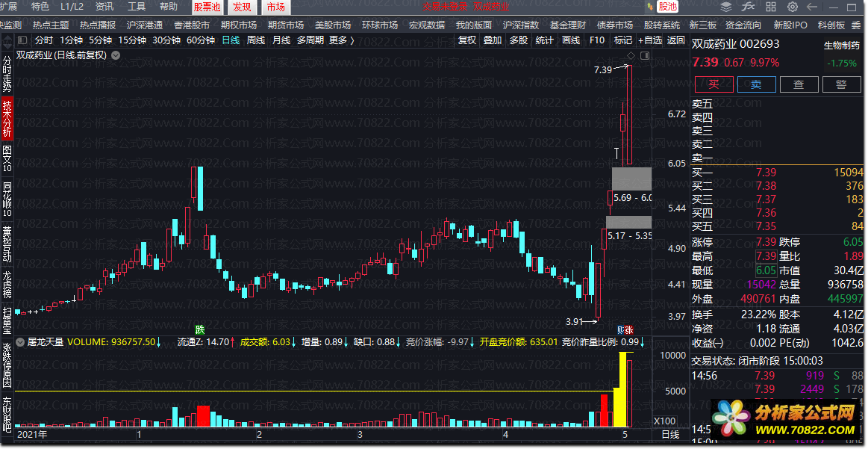Open the 发现 button
868x449 pixels.
pyautogui.click(x=242, y=7)
